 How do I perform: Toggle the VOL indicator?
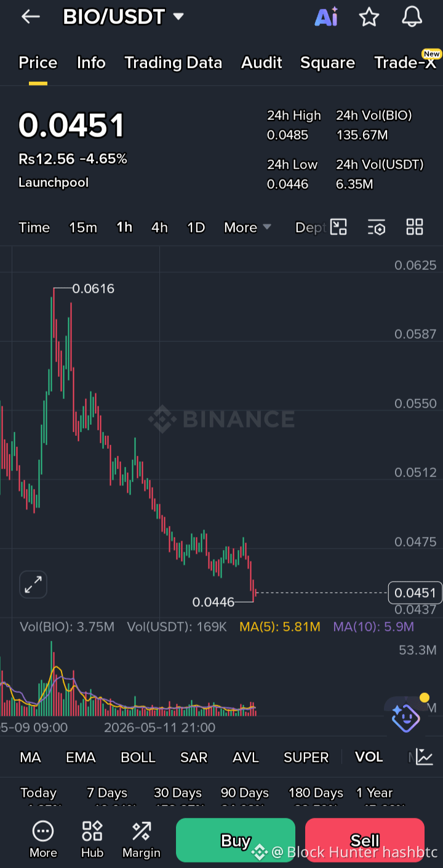tap(369, 757)
